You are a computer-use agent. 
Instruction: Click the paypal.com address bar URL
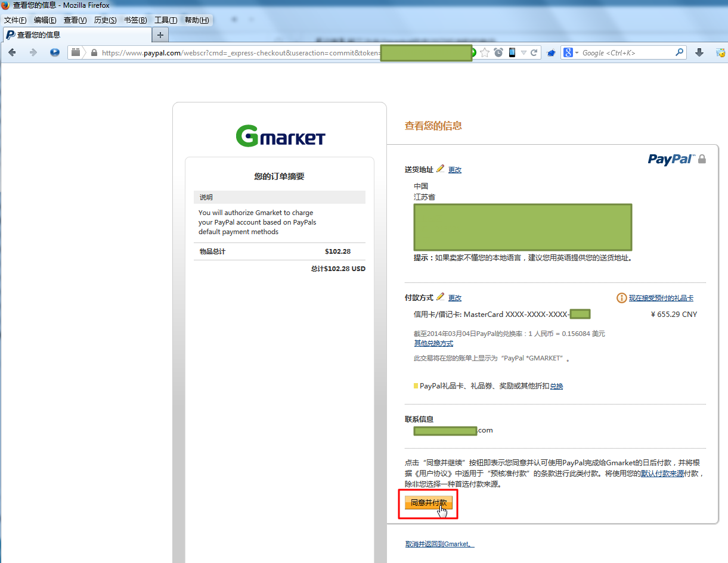coord(240,52)
